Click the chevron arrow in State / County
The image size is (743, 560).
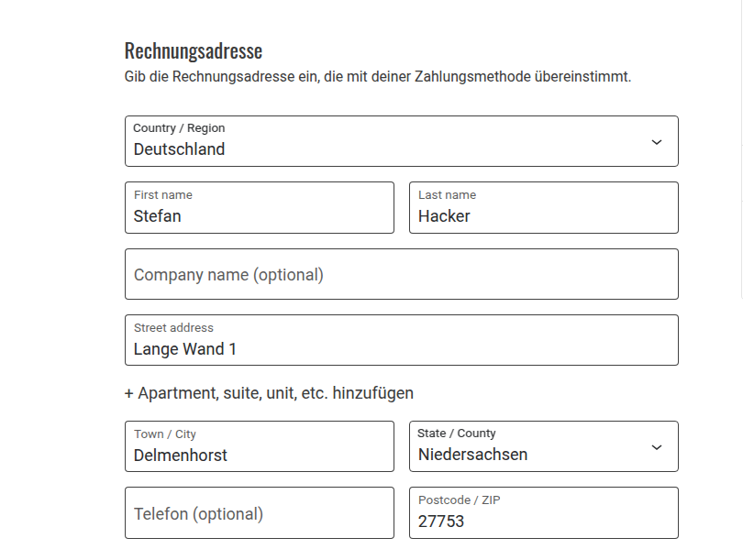pyautogui.click(x=656, y=447)
